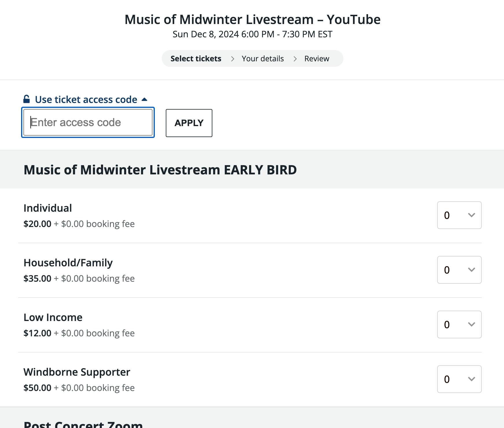Collapse access code section via caret arrow

tap(144, 99)
